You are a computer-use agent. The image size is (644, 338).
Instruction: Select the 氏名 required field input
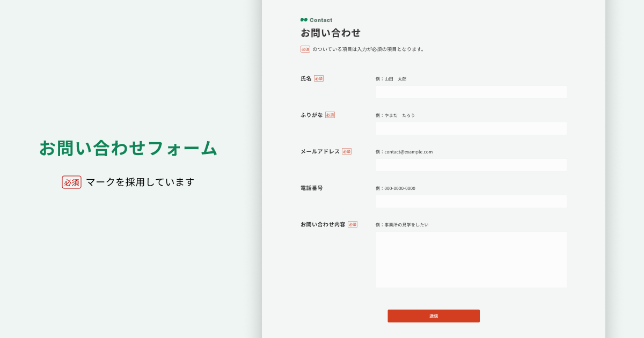click(471, 92)
